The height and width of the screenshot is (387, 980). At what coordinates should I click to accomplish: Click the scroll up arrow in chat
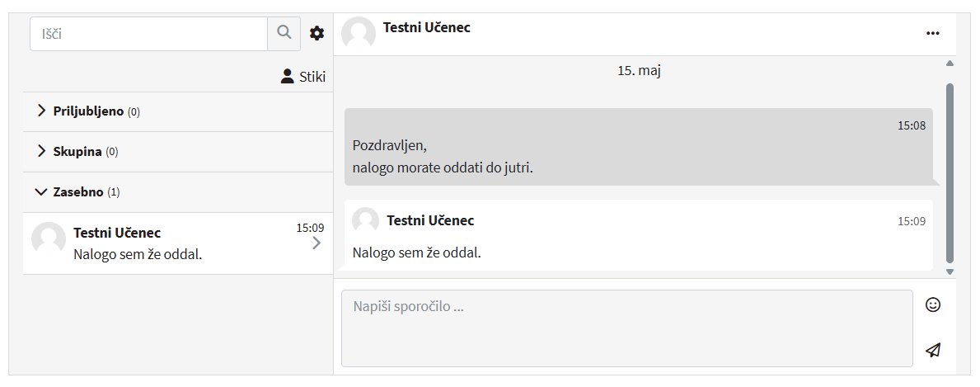(950, 64)
